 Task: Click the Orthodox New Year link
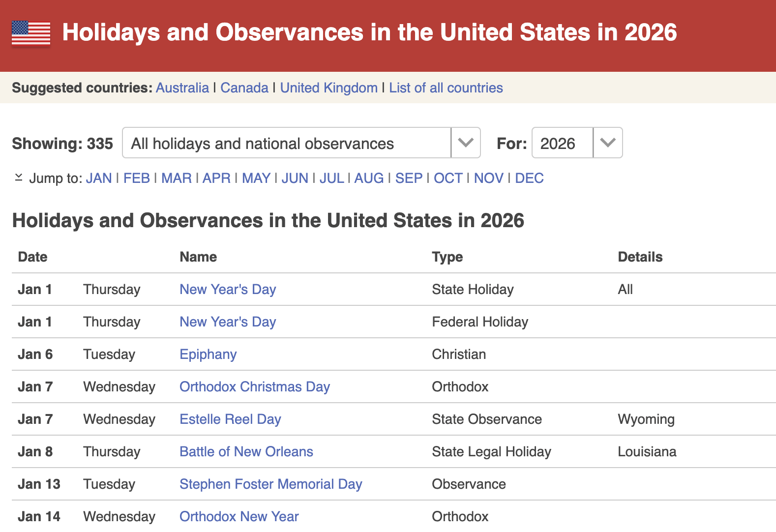click(x=239, y=517)
